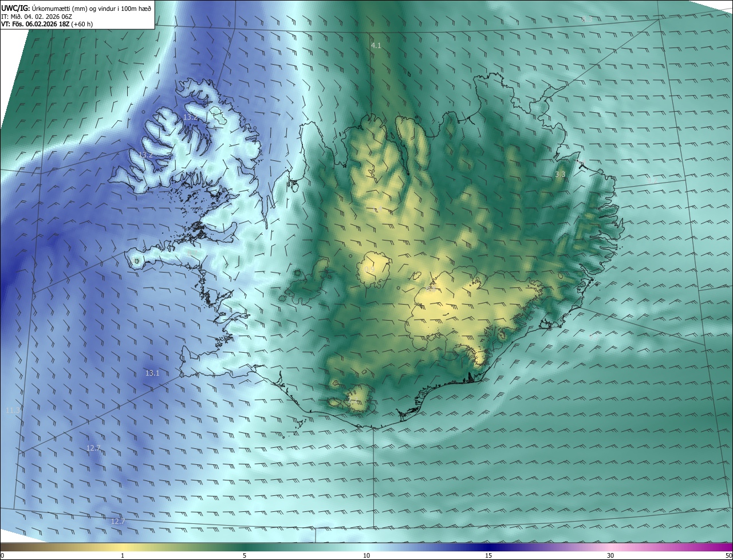Click the 'VT: Fös. 06.02.2026 18Z' line
This screenshot has width=733, height=560.
pyautogui.click(x=36, y=24)
